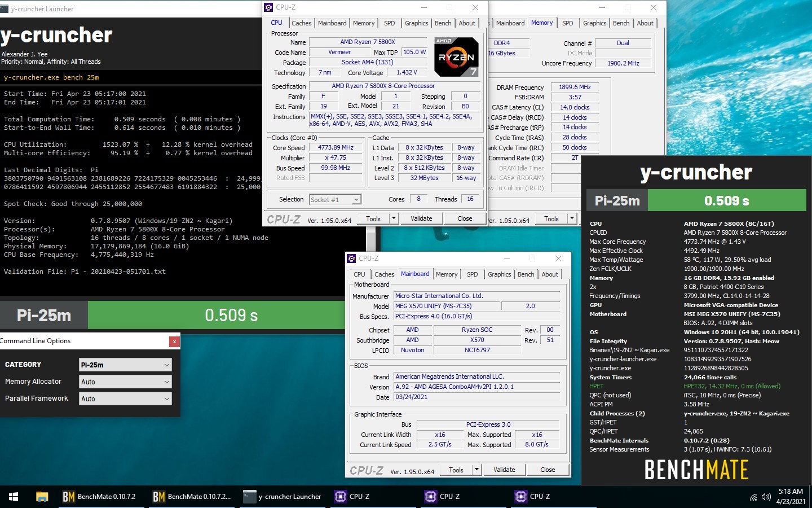
Task: Select SPD tab in top CPU-Z window
Action: [389, 23]
